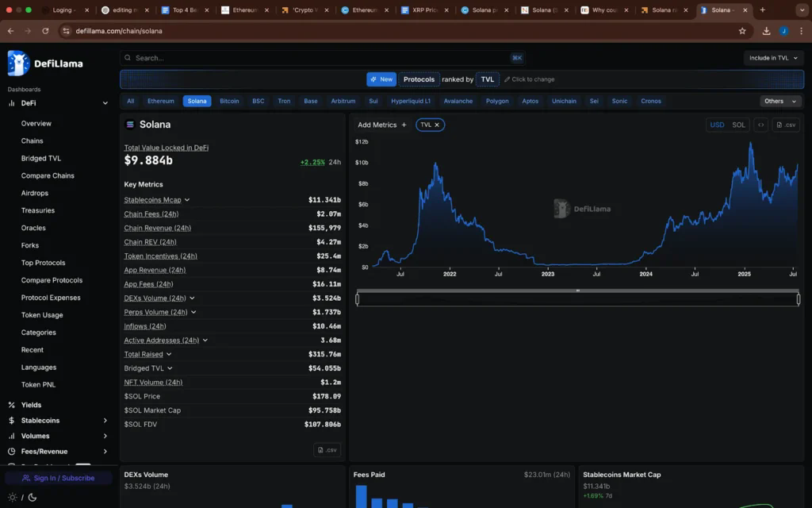812x508 pixels.
Task: Click the browser profile avatar
Action: (x=783, y=31)
